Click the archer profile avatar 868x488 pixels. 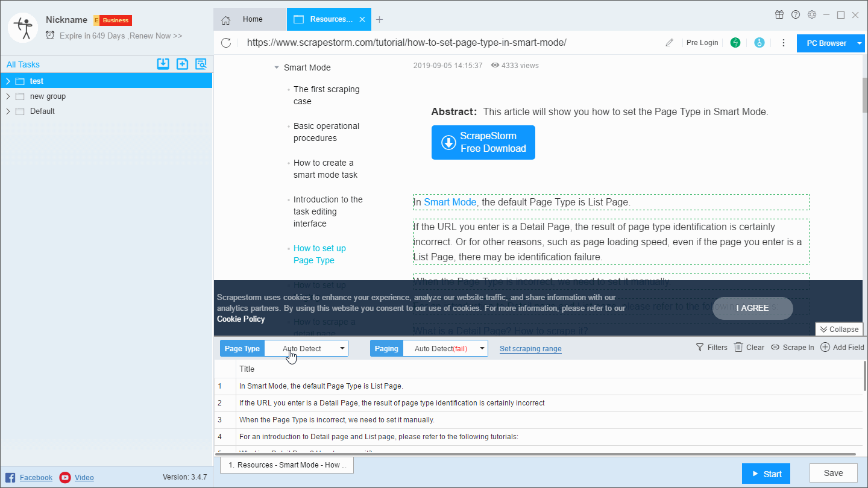pos(23,27)
